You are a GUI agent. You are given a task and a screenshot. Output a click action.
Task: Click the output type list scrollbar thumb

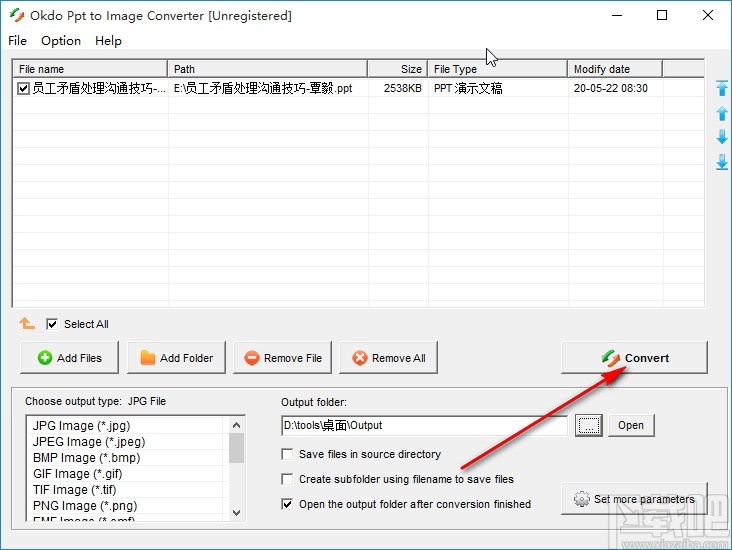click(236, 448)
